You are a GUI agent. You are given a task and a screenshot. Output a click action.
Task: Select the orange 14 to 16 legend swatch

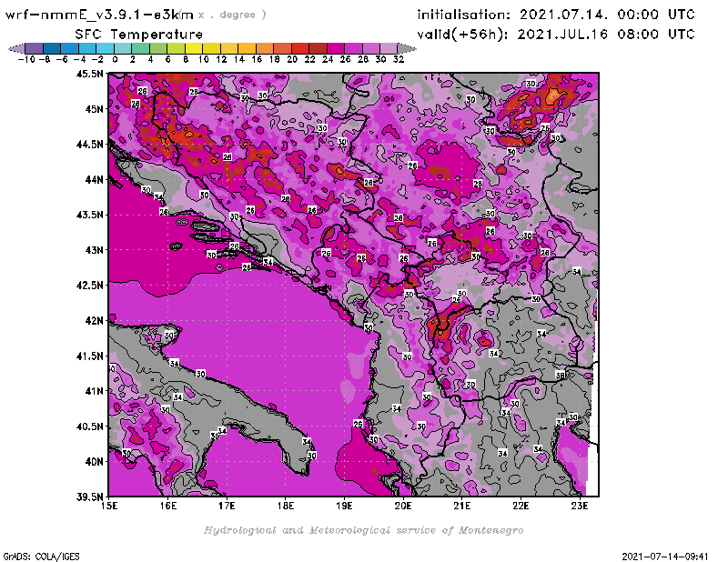[x=247, y=48]
